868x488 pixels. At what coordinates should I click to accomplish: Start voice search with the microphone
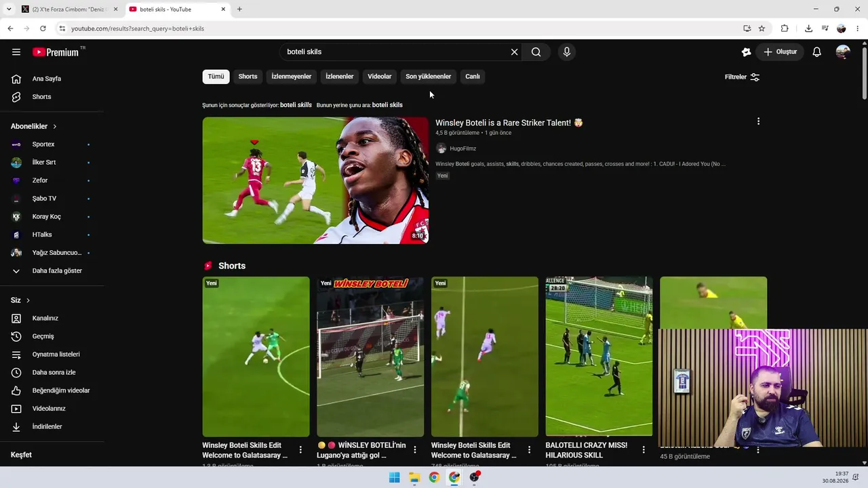point(567,52)
